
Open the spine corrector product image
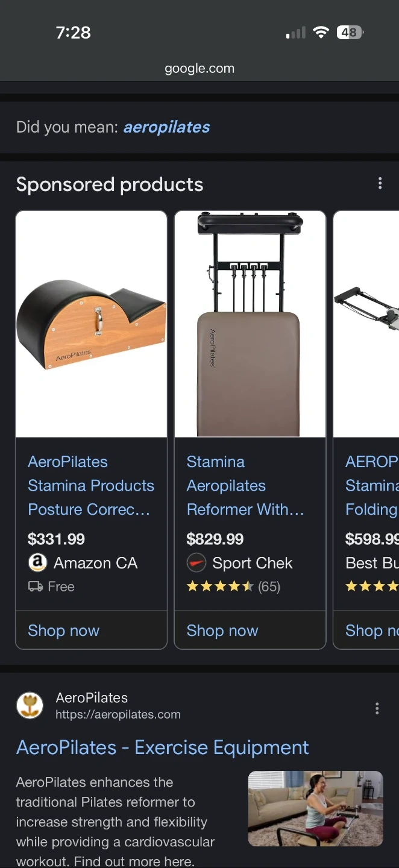[x=91, y=324]
